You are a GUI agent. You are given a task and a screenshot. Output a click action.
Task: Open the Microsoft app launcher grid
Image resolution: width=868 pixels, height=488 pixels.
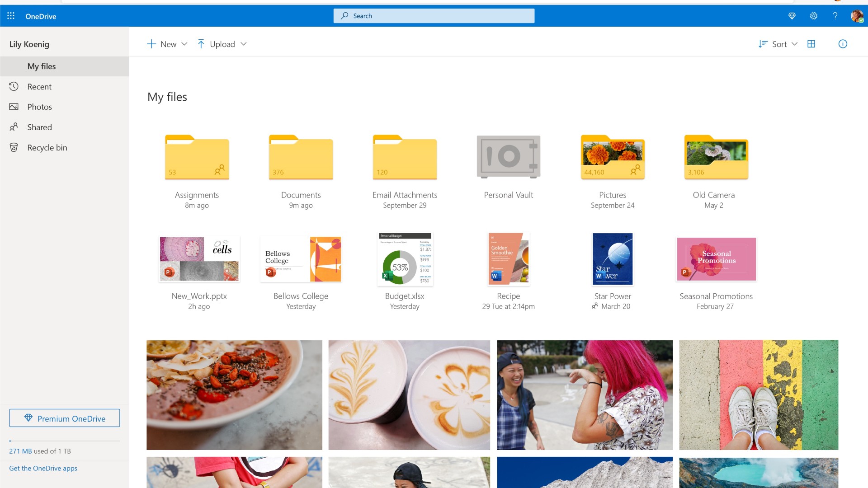point(11,16)
